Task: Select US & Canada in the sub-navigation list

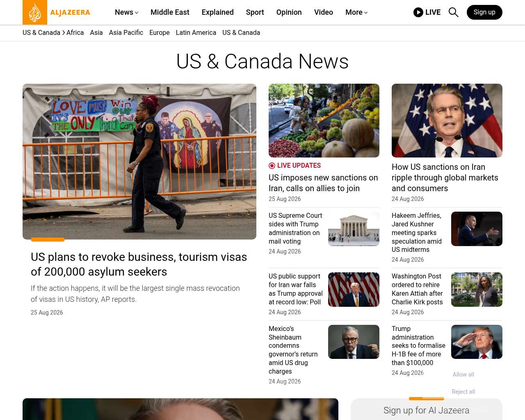Action: click(x=241, y=33)
